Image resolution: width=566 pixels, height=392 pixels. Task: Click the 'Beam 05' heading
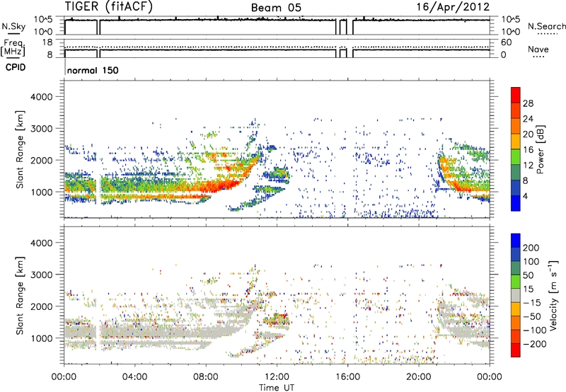pyautogui.click(x=276, y=8)
